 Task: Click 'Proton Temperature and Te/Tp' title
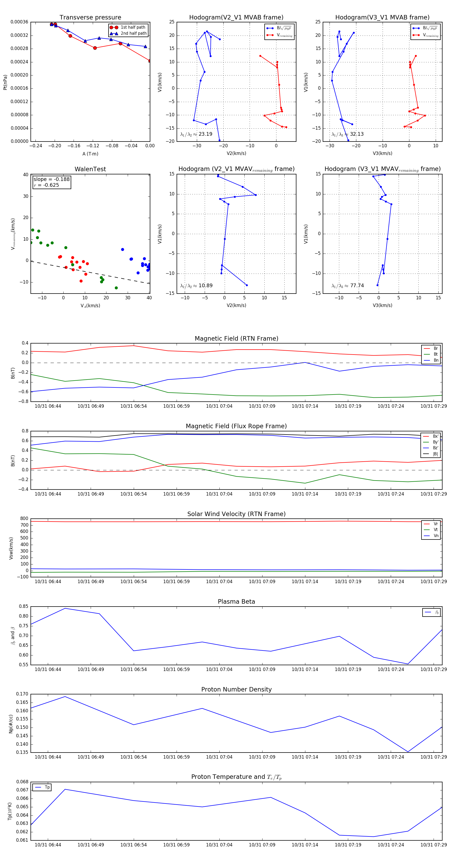[236, 777]
